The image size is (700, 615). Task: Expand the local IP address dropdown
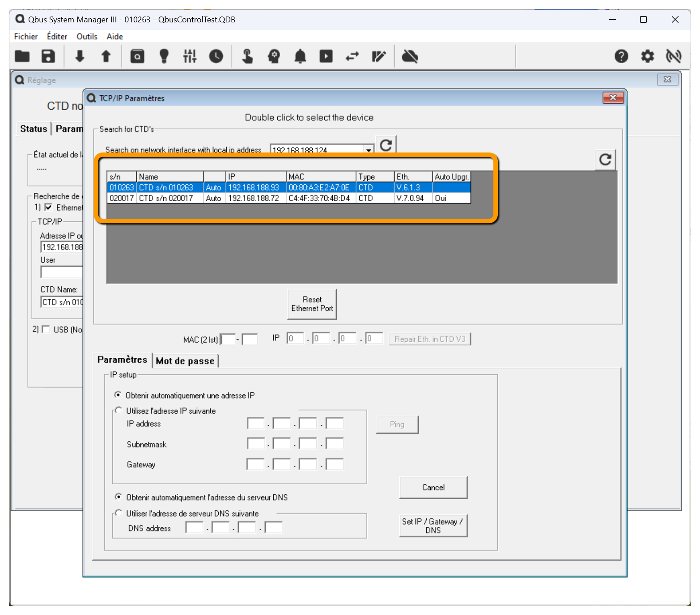tap(369, 150)
